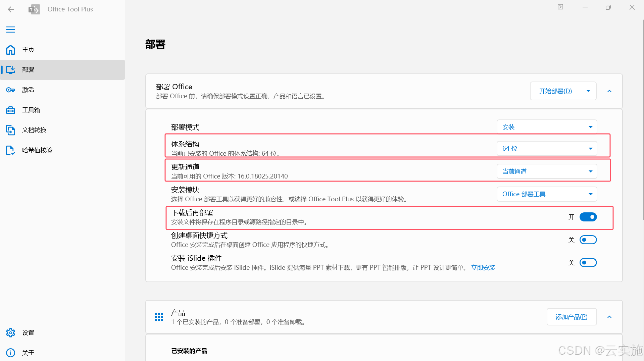This screenshot has width=644, height=361.
Task: Click the home icon for 主页
Action: pos(11,50)
